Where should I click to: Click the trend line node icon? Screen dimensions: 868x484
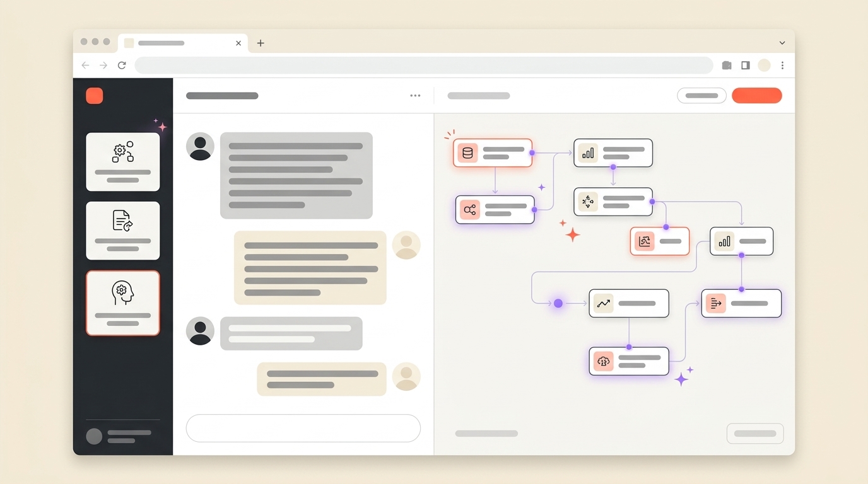click(603, 303)
